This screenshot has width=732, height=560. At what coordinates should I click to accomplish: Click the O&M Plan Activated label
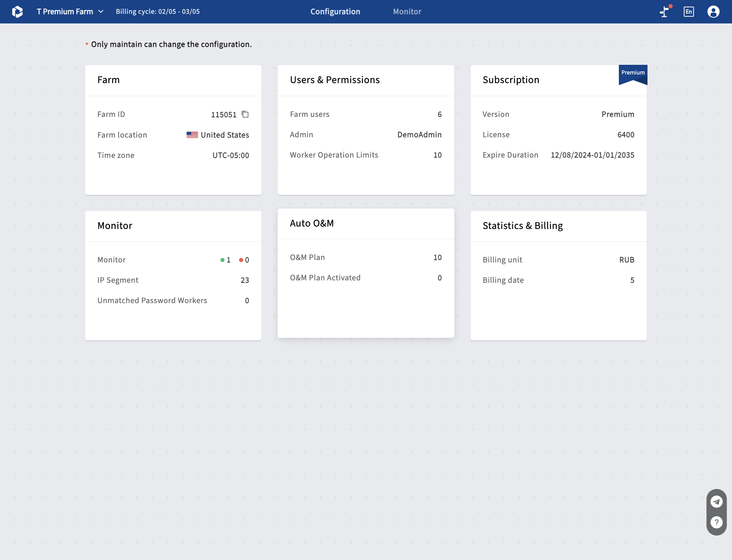tap(325, 278)
